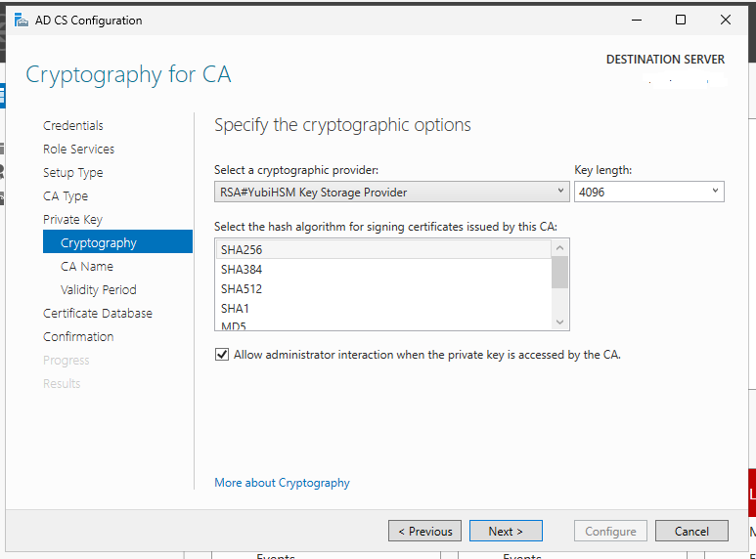
Task: Click the Next button
Action: pyautogui.click(x=506, y=531)
